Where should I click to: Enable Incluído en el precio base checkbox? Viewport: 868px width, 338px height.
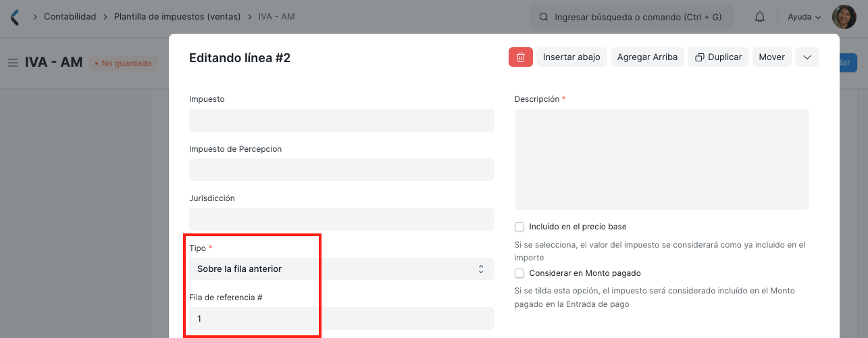pyautogui.click(x=519, y=227)
